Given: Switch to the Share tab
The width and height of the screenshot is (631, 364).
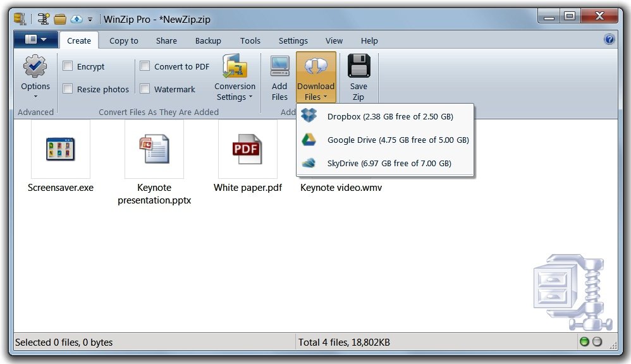Looking at the screenshot, I should point(166,40).
